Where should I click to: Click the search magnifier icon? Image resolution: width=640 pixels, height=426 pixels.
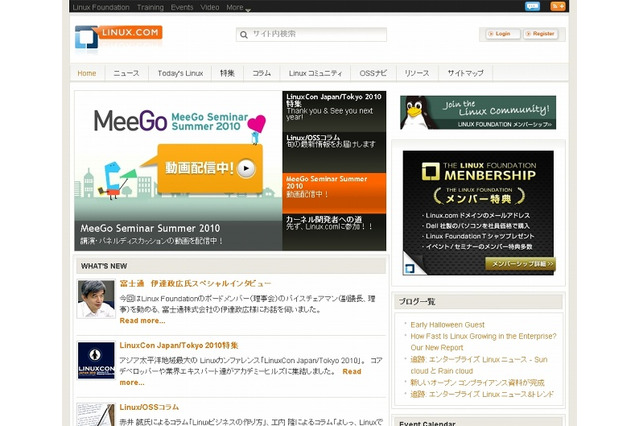pyautogui.click(x=244, y=35)
